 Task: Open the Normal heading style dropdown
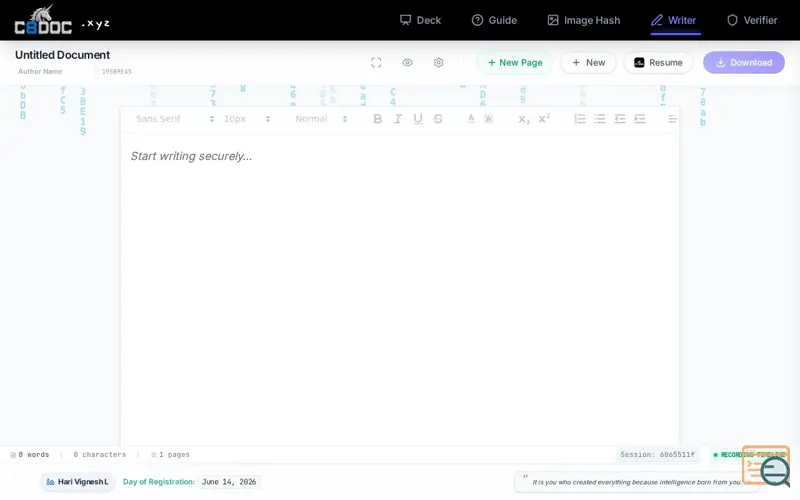[x=321, y=119]
